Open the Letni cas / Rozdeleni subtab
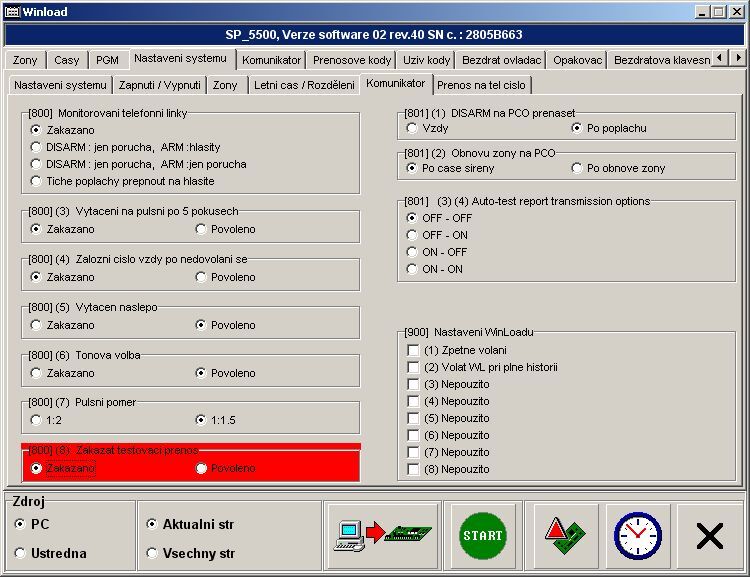 point(304,85)
